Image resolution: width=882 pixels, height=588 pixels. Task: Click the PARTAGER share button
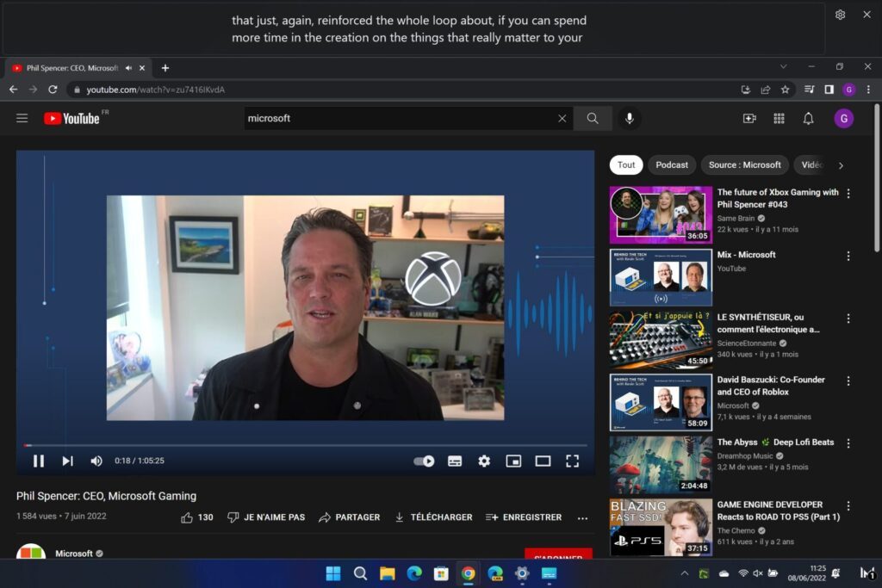tap(349, 517)
